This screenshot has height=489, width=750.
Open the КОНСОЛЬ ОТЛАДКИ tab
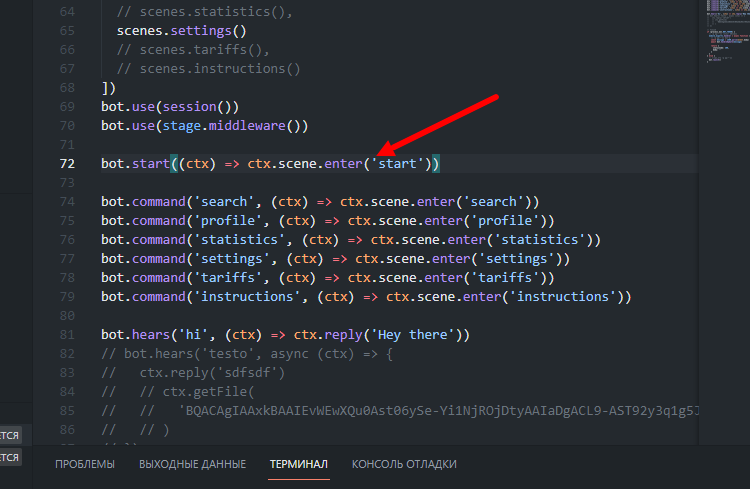click(404, 464)
